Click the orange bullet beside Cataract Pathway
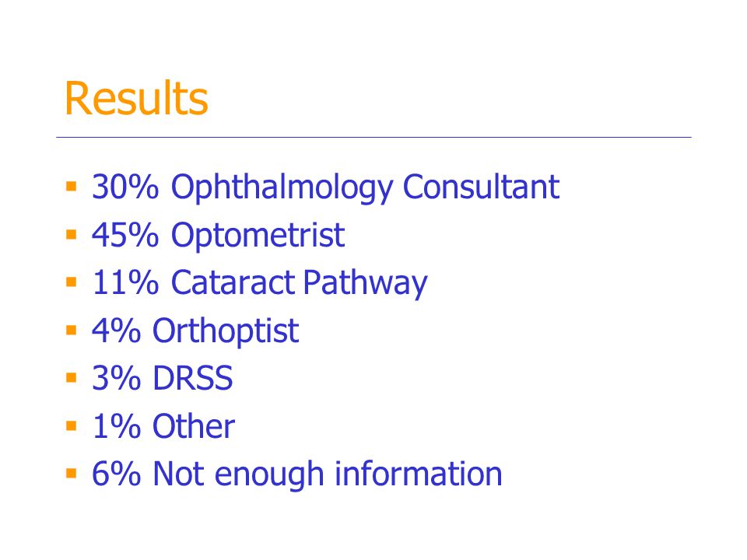The height and width of the screenshot is (560, 747). (72, 282)
